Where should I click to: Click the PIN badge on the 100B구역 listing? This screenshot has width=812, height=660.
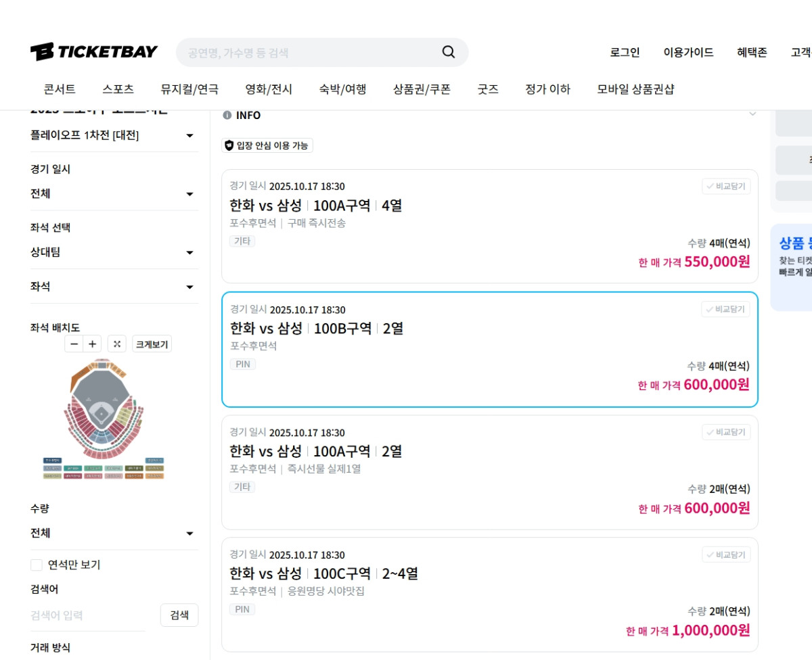tap(243, 364)
